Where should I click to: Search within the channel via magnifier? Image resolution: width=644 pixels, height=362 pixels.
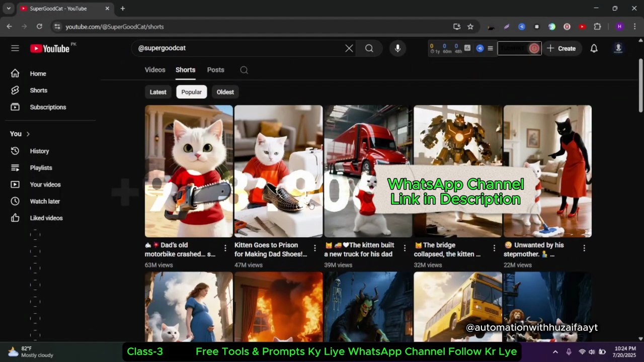244,70
